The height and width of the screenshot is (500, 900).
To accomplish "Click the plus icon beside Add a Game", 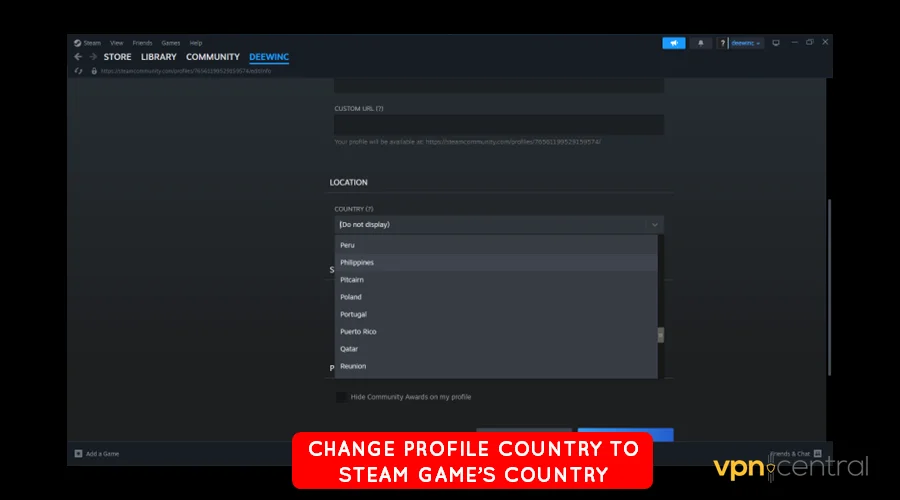I will [79, 453].
